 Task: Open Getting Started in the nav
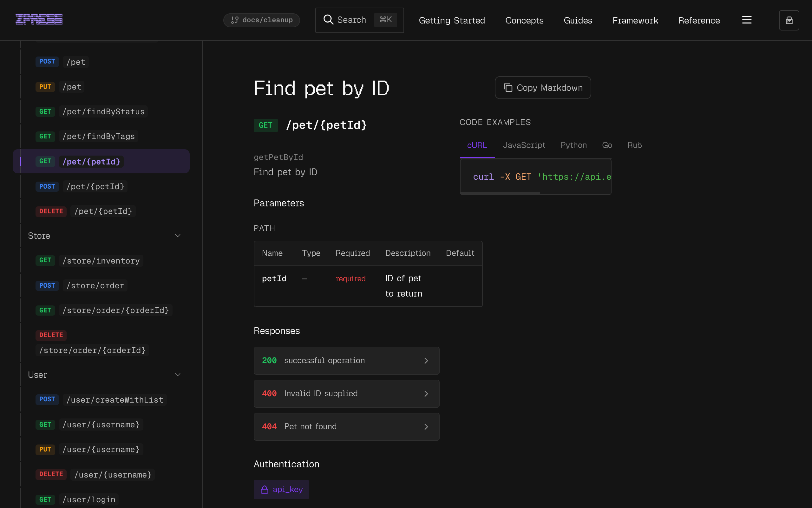(452, 21)
